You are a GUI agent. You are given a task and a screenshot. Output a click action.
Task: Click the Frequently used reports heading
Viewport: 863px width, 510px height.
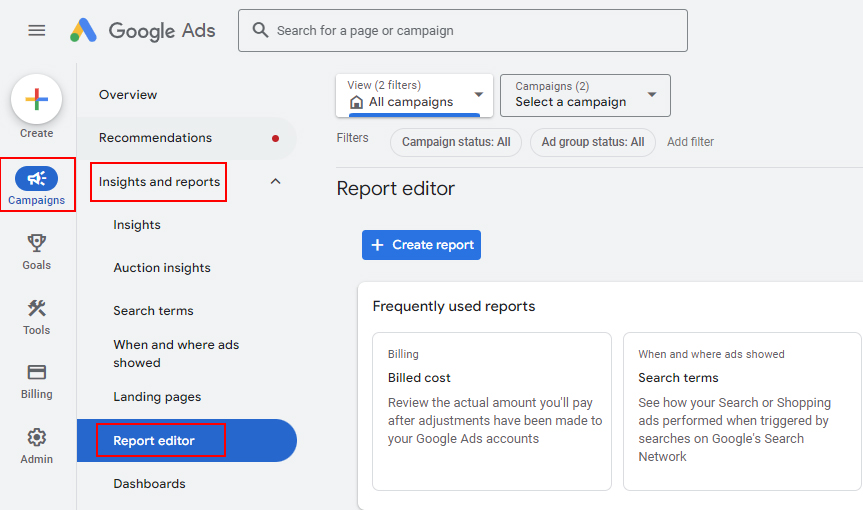coord(454,306)
